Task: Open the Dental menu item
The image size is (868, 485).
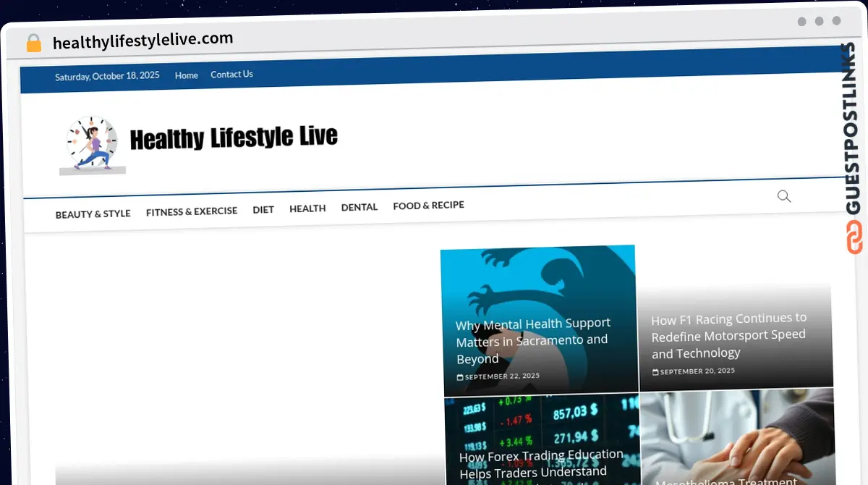Action: [359, 207]
